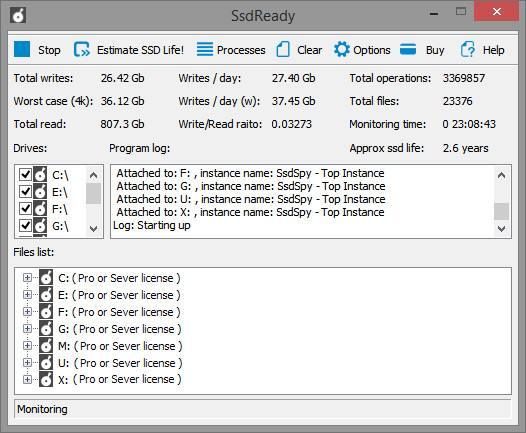
Task: Select the C: (Pro or Sever license) row
Action: [119, 278]
